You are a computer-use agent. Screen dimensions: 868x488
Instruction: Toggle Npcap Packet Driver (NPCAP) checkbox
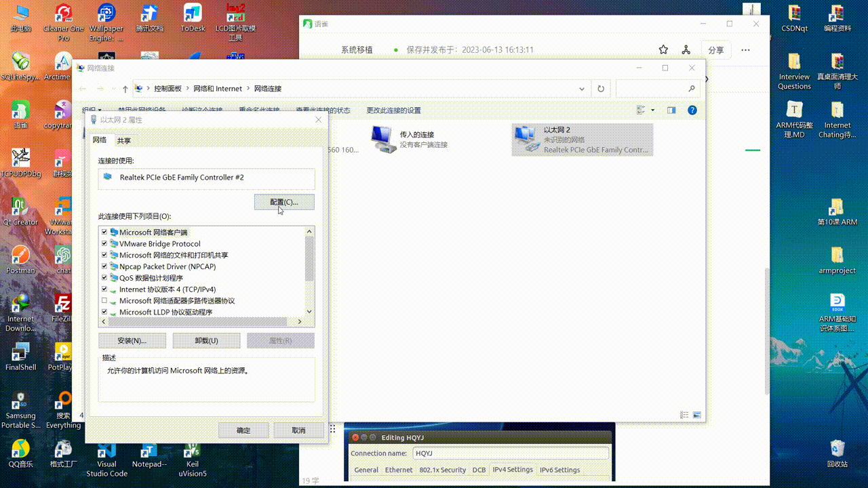pos(104,266)
